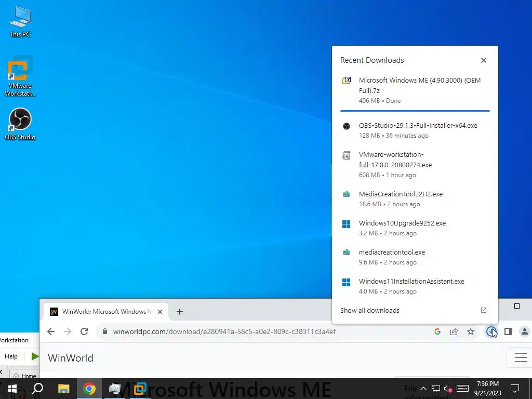The height and width of the screenshot is (399, 532).
Task: Open a new Chrome tab
Action: (x=180, y=312)
